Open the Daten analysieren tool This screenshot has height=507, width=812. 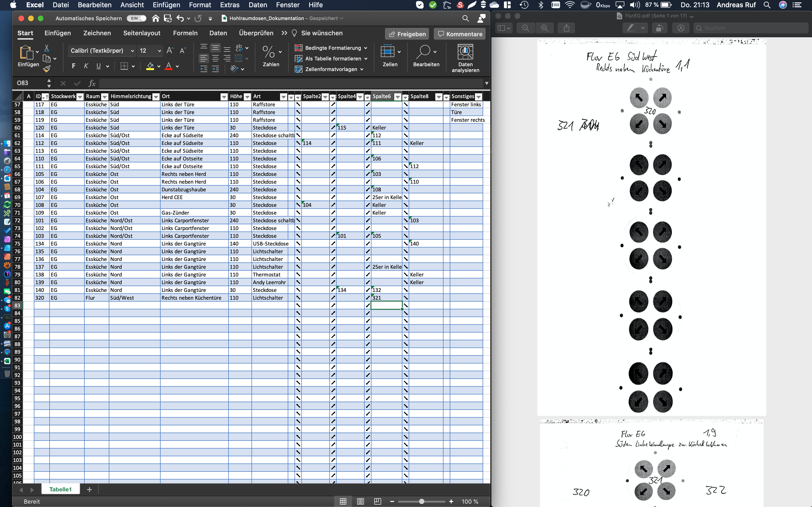tap(465, 58)
